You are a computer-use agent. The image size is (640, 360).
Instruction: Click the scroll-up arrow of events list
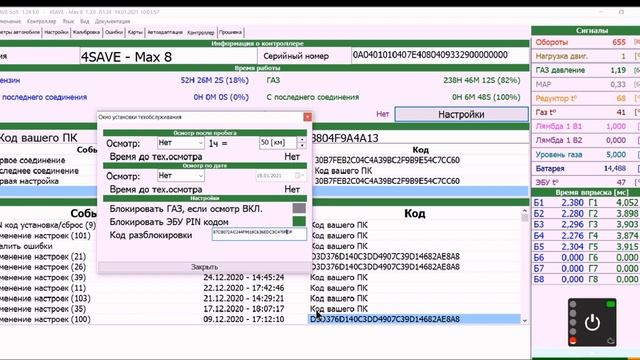point(524,211)
